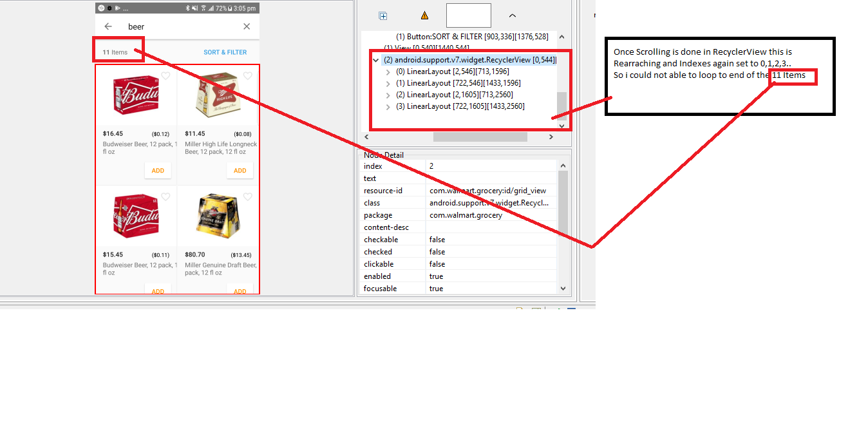868x429 pixels.
Task: Click the Miller Genuine Draft Beer description
Action: (x=221, y=269)
